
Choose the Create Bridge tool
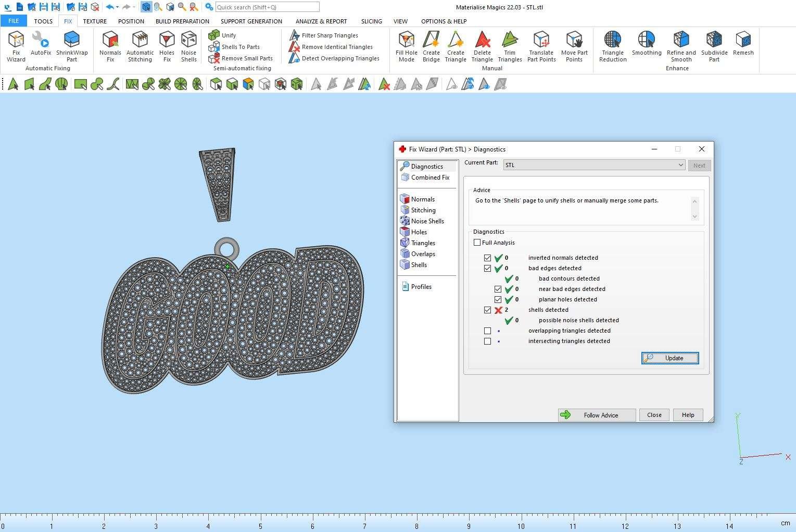[x=431, y=46]
